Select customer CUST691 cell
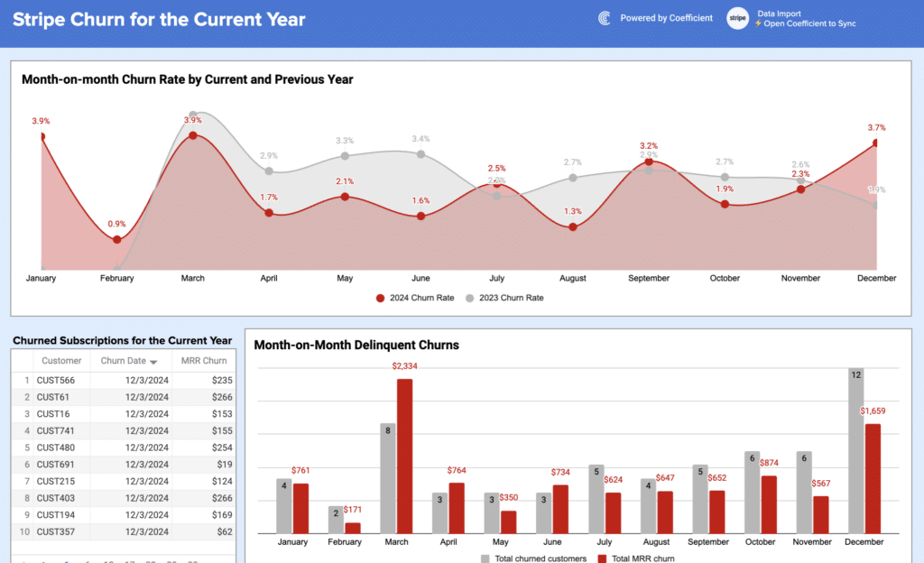The height and width of the screenshot is (563, 924). tap(55, 464)
